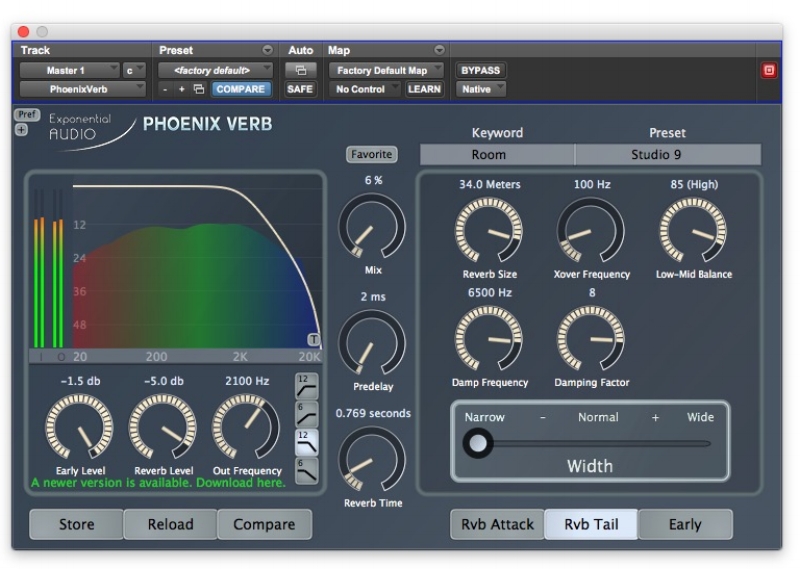Toggle the SAFE automation button
This screenshot has height=569, width=800.
coord(300,89)
